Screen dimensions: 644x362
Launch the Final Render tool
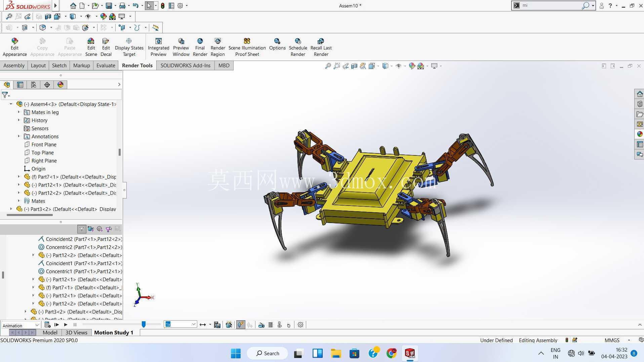point(200,47)
